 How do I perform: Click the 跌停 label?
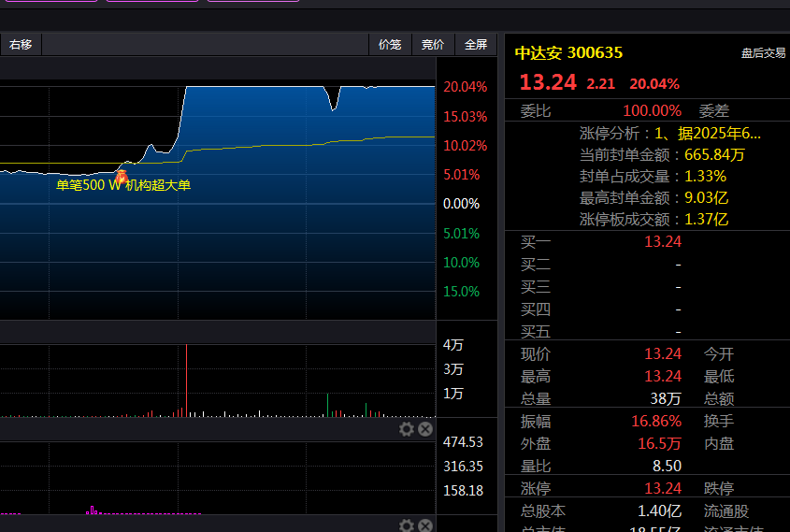pos(718,489)
